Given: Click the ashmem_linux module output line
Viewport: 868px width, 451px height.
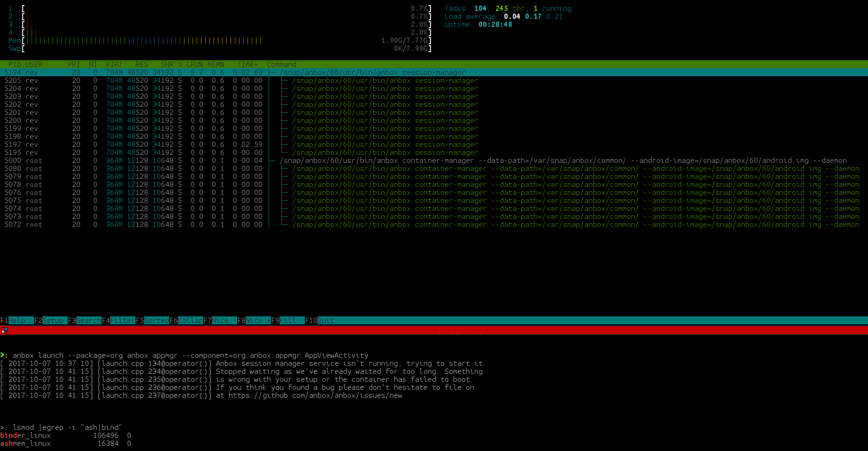Looking at the screenshot, I should coord(66,443).
